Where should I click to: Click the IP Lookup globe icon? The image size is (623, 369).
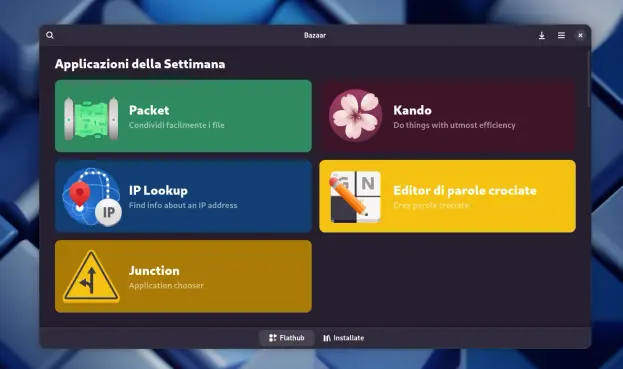pos(92,197)
